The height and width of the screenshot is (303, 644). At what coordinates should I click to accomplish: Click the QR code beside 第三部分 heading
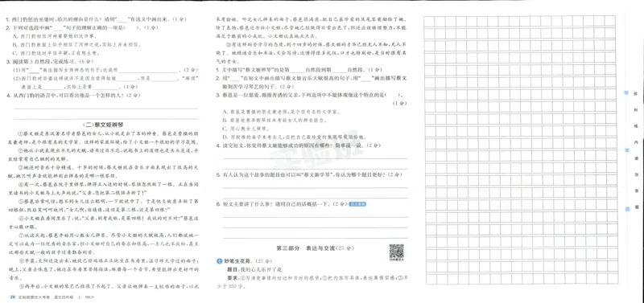[x=396, y=252]
